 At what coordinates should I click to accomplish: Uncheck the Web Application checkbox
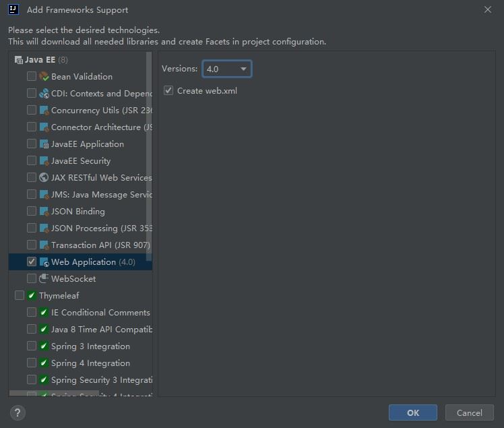click(x=32, y=262)
